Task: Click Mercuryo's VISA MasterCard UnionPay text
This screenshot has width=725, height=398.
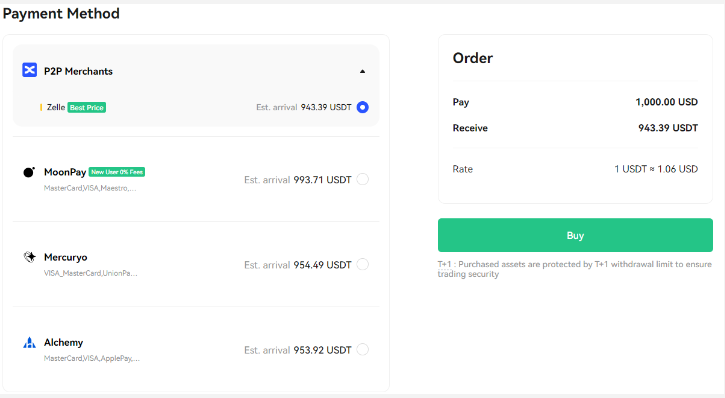Action: tap(91, 273)
